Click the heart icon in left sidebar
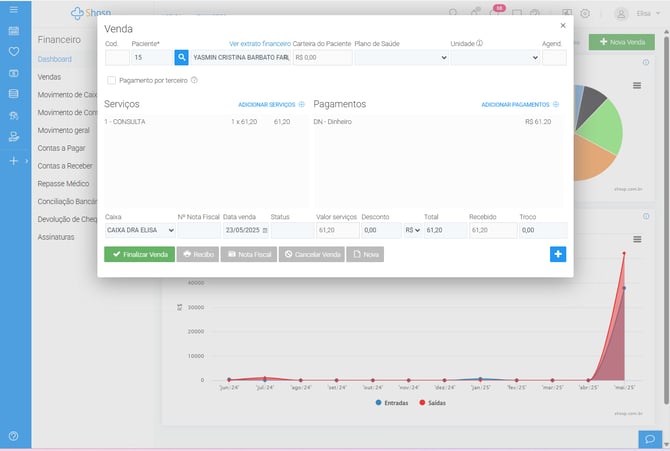This screenshot has height=451, width=670. tap(13, 50)
